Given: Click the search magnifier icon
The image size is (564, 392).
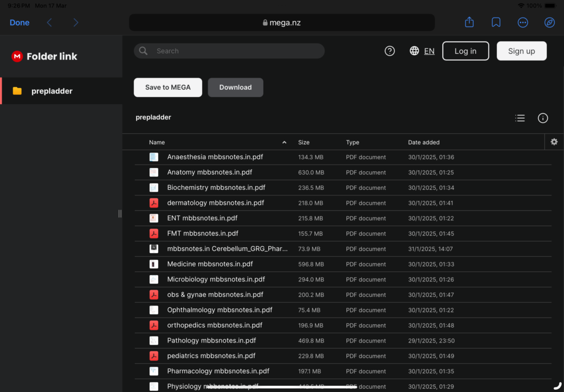Looking at the screenshot, I should point(143,51).
